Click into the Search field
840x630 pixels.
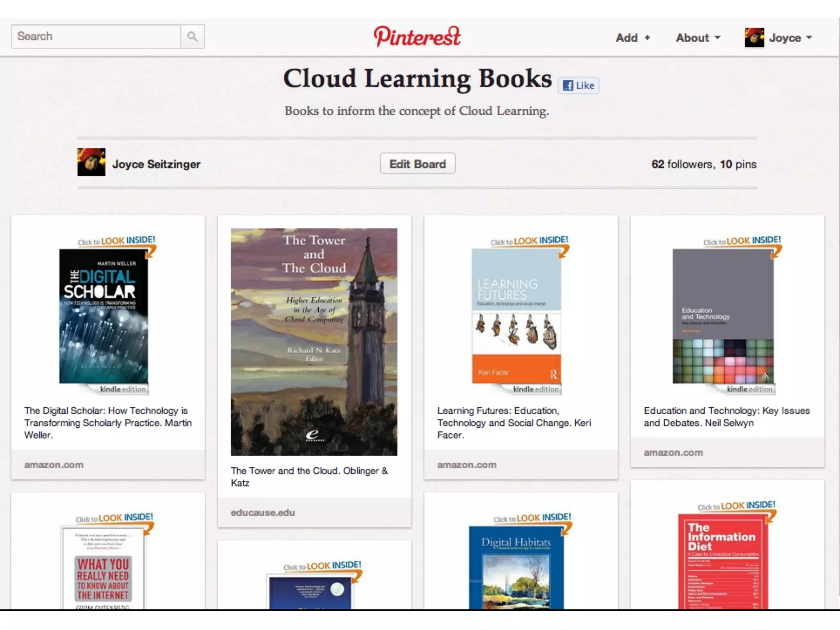click(96, 37)
